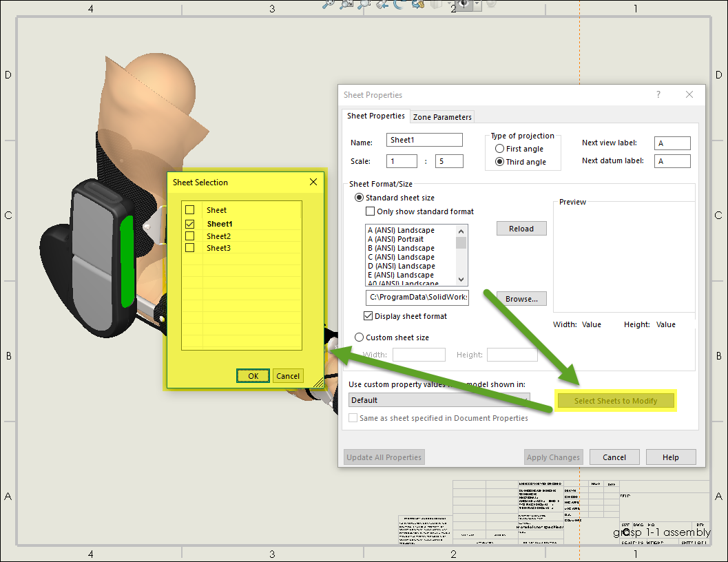Select the Zoom to Area tool
The image size is (728, 562).
[x=346, y=3]
